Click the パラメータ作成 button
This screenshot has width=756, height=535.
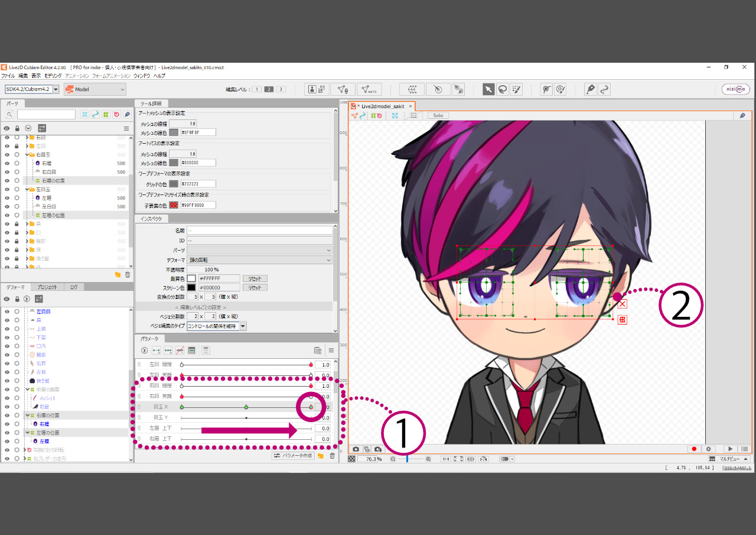pyautogui.click(x=292, y=456)
